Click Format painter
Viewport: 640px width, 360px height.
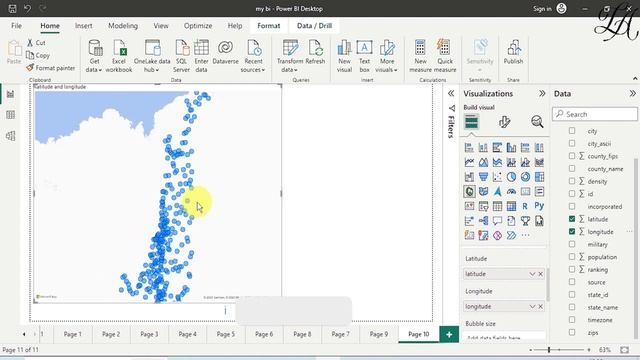51,68
